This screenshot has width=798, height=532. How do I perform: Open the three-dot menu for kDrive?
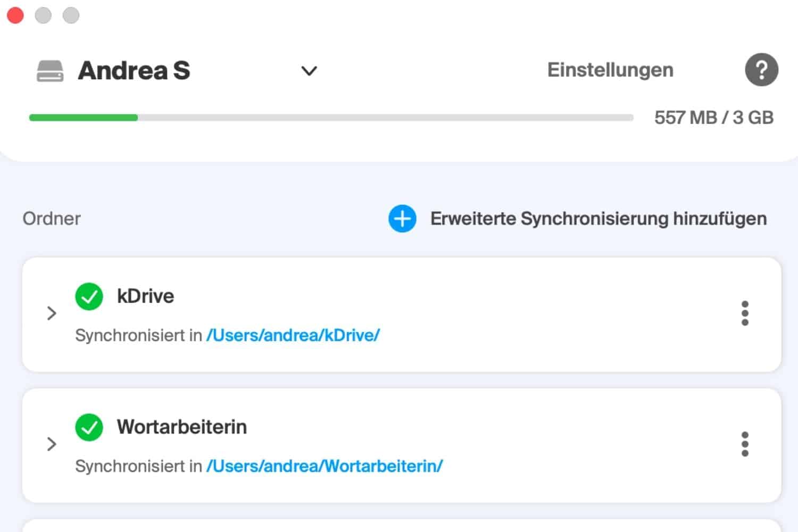click(x=745, y=313)
